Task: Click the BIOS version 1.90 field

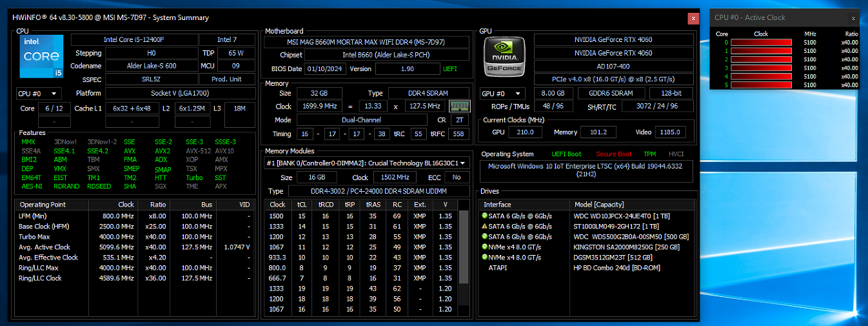Action: 407,68
